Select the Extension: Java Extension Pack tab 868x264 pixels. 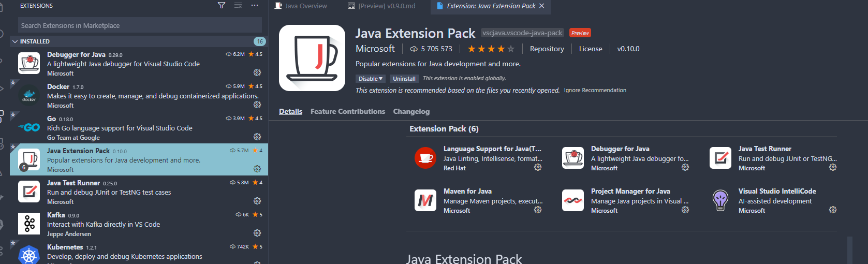coord(491,6)
